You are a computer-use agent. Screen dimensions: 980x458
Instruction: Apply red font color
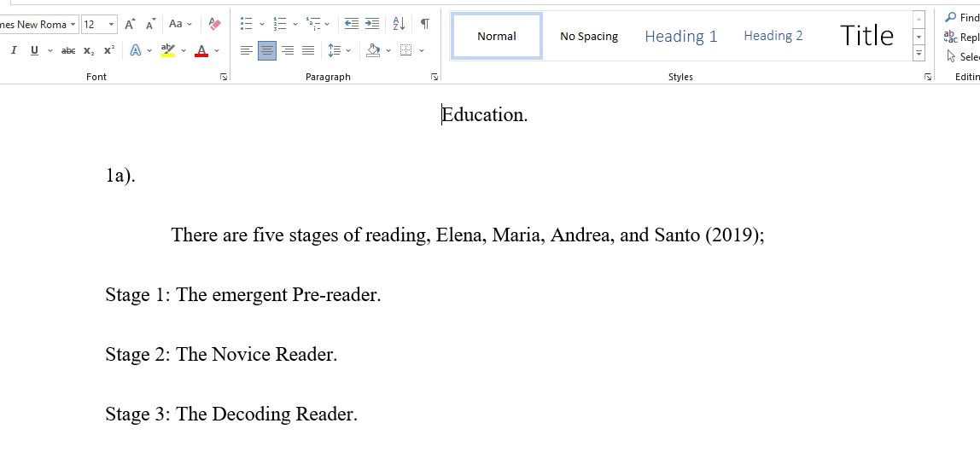pyautogui.click(x=201, y=50)
